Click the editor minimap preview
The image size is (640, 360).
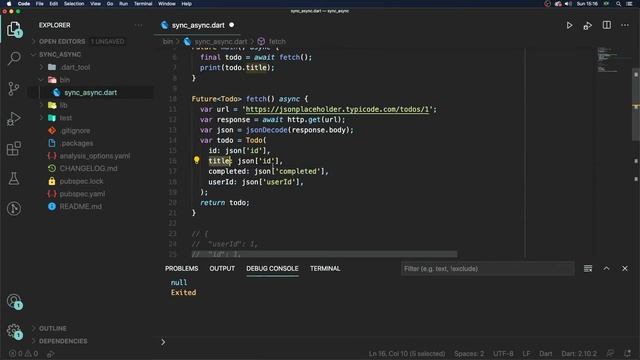click(612, 60)
